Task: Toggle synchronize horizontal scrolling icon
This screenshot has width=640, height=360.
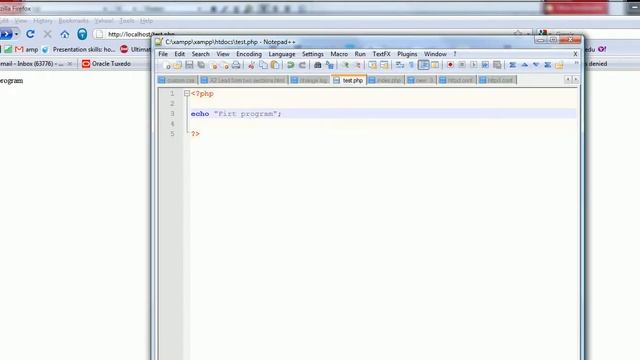Action: click(x=384, y=65)
